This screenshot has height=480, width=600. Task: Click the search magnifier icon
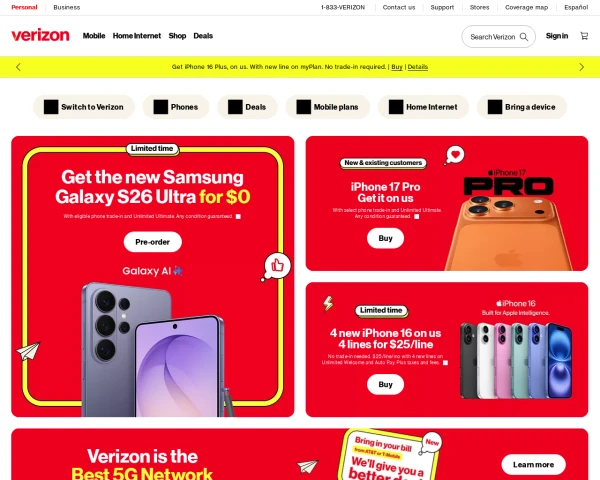click(x=524, y=37)
